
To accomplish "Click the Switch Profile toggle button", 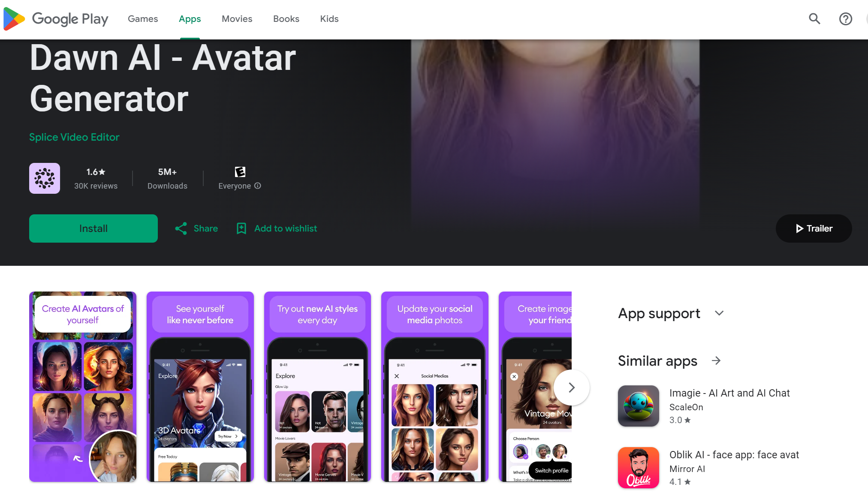I will point(549,470).
